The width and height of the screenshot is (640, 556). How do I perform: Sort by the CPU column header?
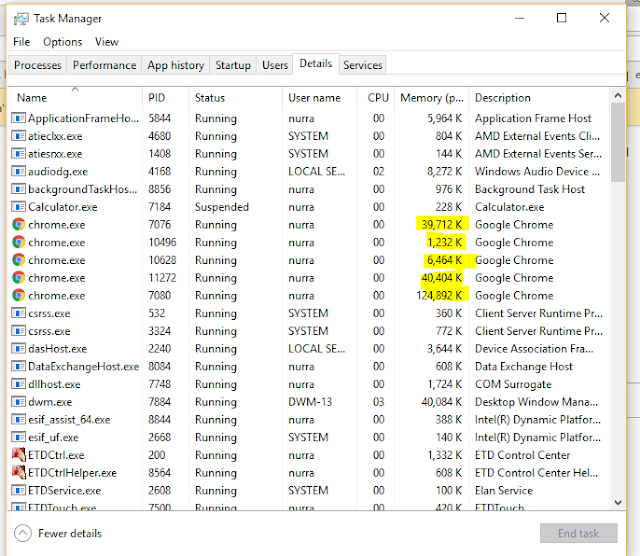tap(376, 98)
